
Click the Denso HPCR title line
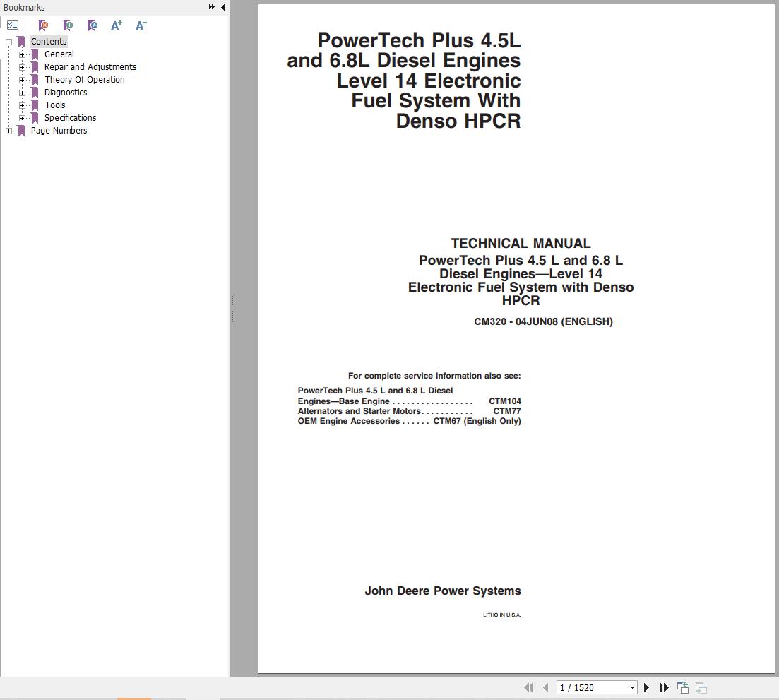(458, 121)
